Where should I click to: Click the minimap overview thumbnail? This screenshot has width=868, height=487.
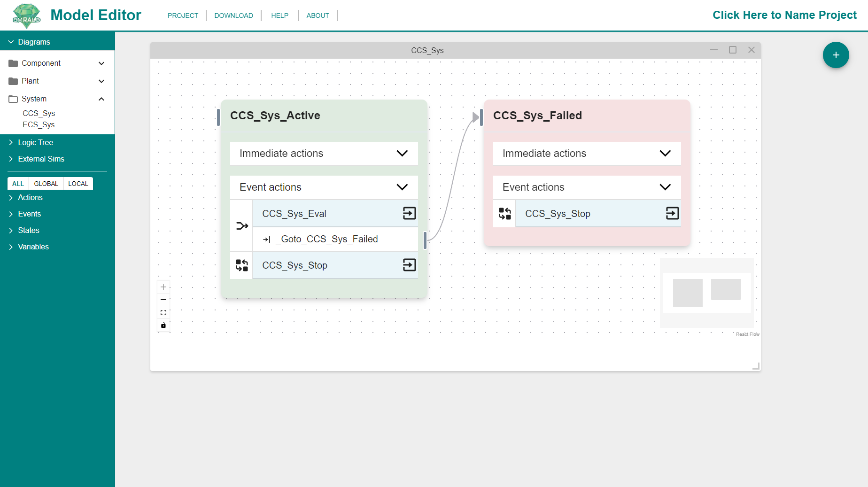[707, 293]
